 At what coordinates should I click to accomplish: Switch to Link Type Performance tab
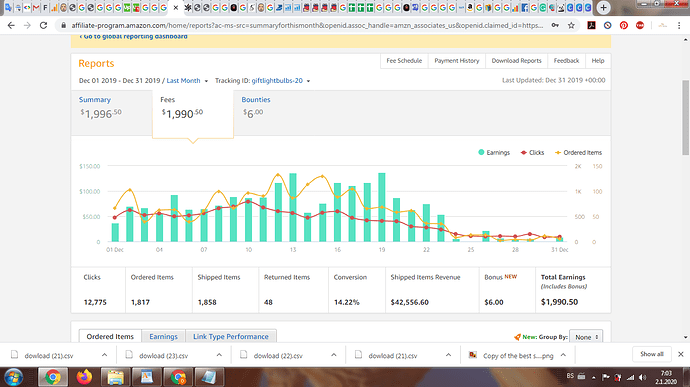(x=231, y=336)
